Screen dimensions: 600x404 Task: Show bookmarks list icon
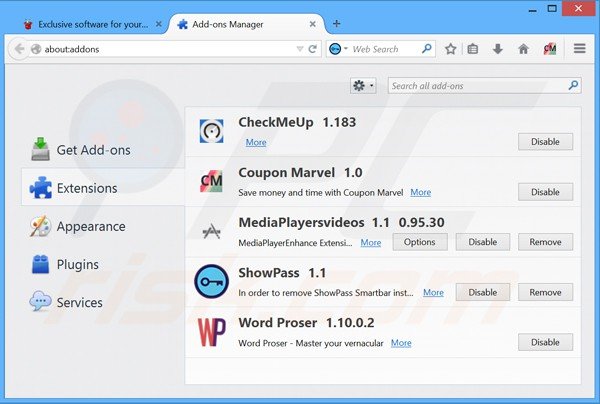[473, 49]
